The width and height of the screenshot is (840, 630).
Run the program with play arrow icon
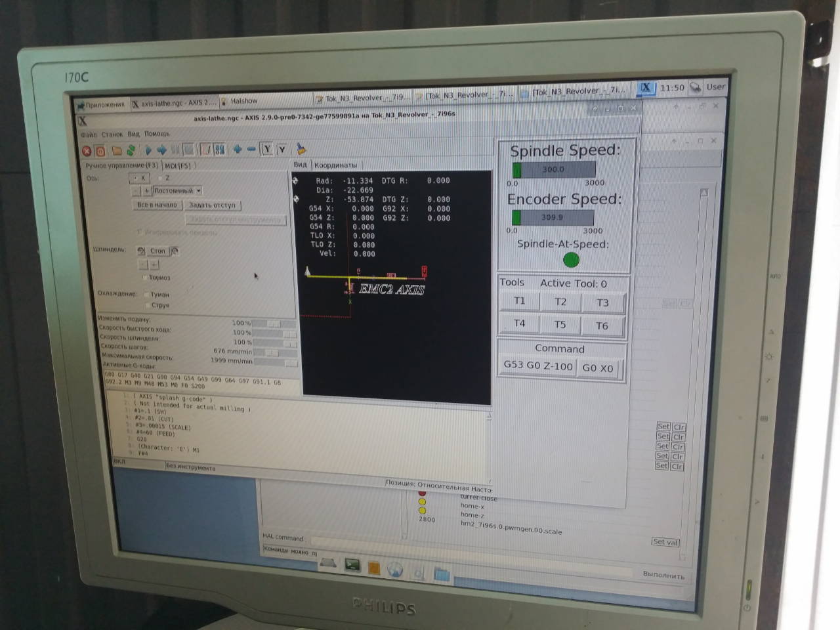[148, 150]
